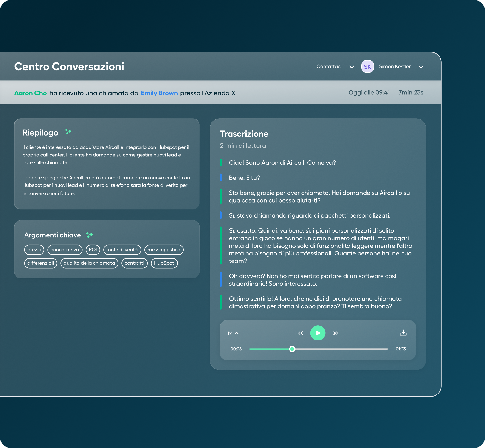
Task: Click the Simon Kestler user name
Action: 395,66
